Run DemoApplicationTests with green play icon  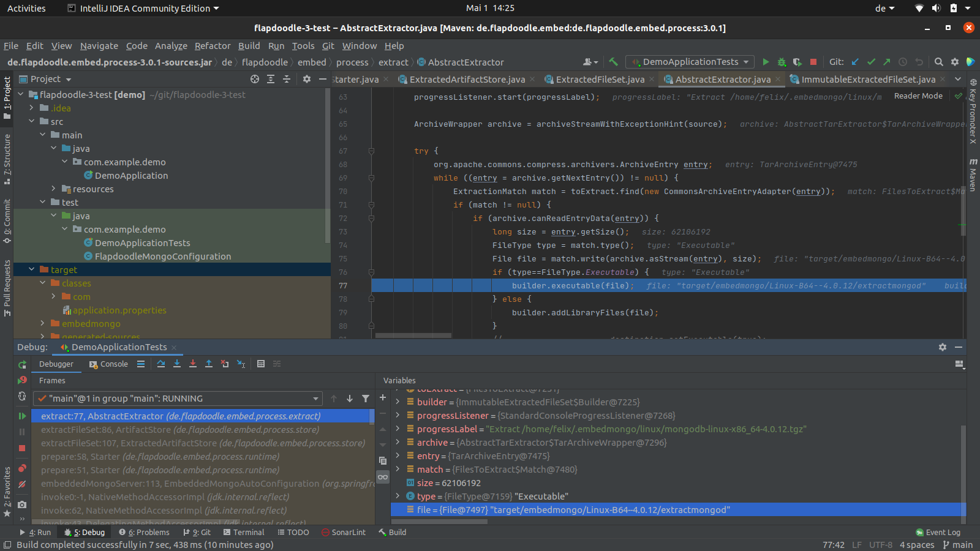tap(766, 62)
